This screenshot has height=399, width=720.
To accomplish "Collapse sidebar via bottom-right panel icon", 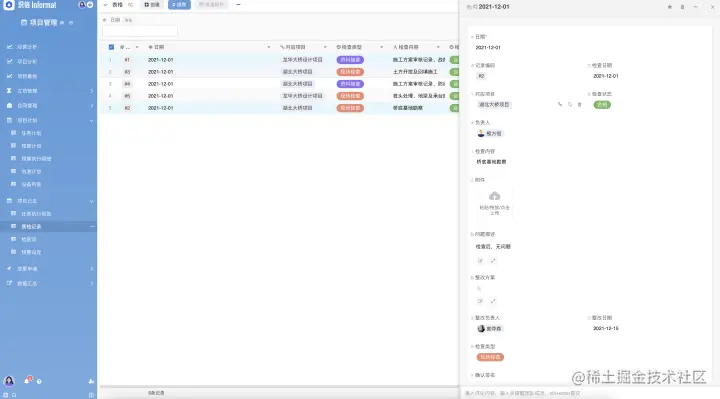I will [x=91, y=395].
